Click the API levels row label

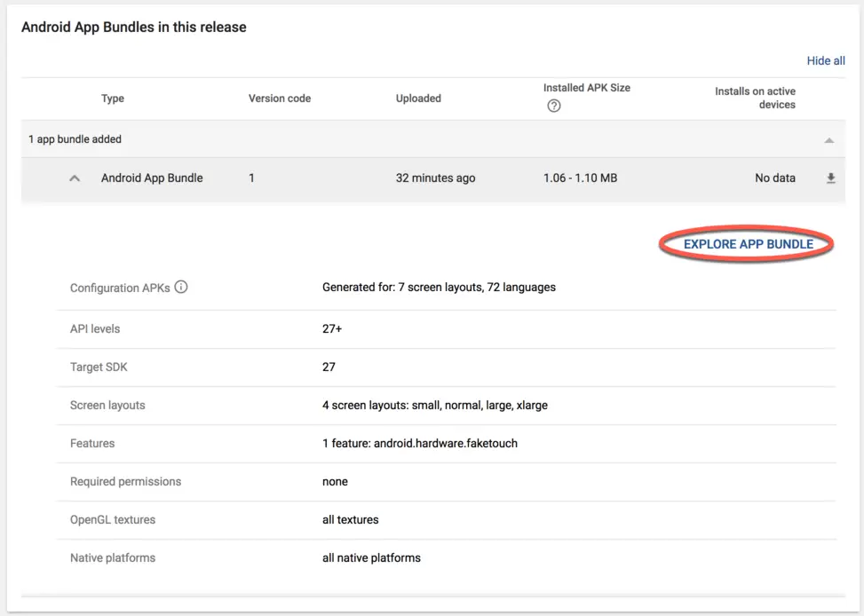coord(95,329)
